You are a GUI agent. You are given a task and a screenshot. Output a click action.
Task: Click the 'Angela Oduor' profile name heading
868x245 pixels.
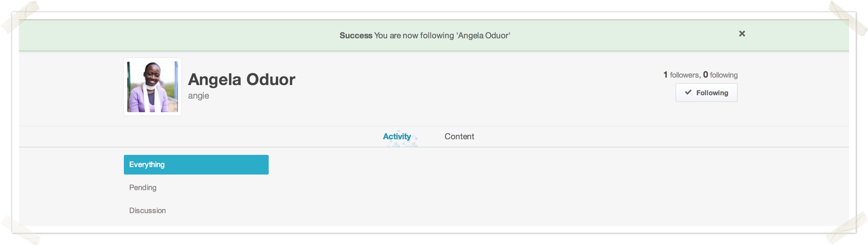[242, 80]
